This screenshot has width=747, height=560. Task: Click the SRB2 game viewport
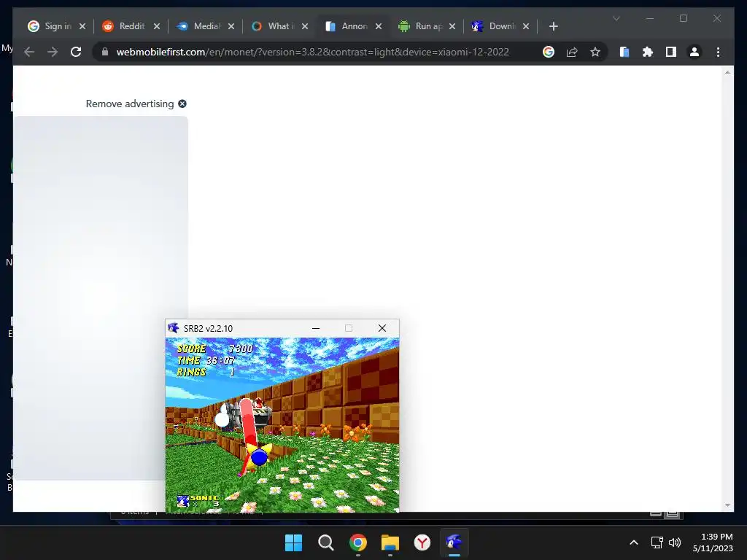(x=282, y=425)
